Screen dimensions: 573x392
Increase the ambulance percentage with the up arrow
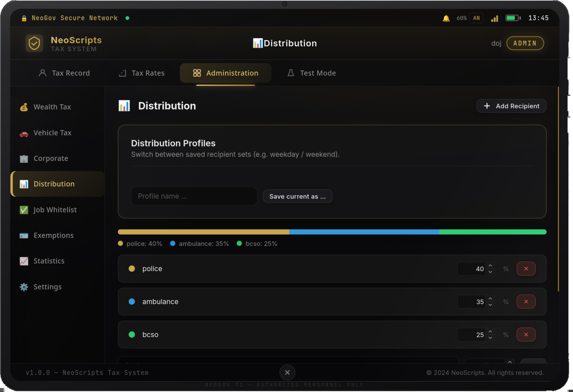coord(490,299)
